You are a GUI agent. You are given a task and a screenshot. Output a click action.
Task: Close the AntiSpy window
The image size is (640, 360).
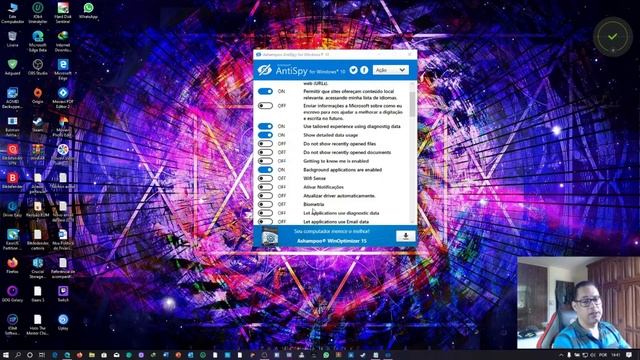pyautogui.click(x=409, y=54)
